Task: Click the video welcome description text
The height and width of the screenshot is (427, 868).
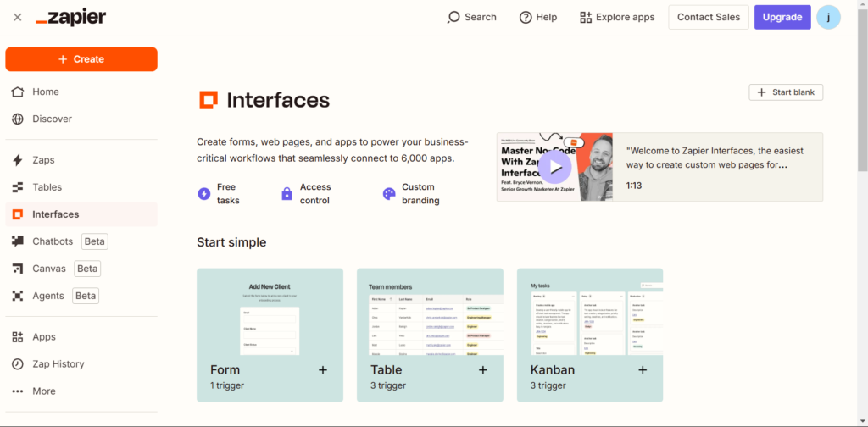Action: click(715, 158)
